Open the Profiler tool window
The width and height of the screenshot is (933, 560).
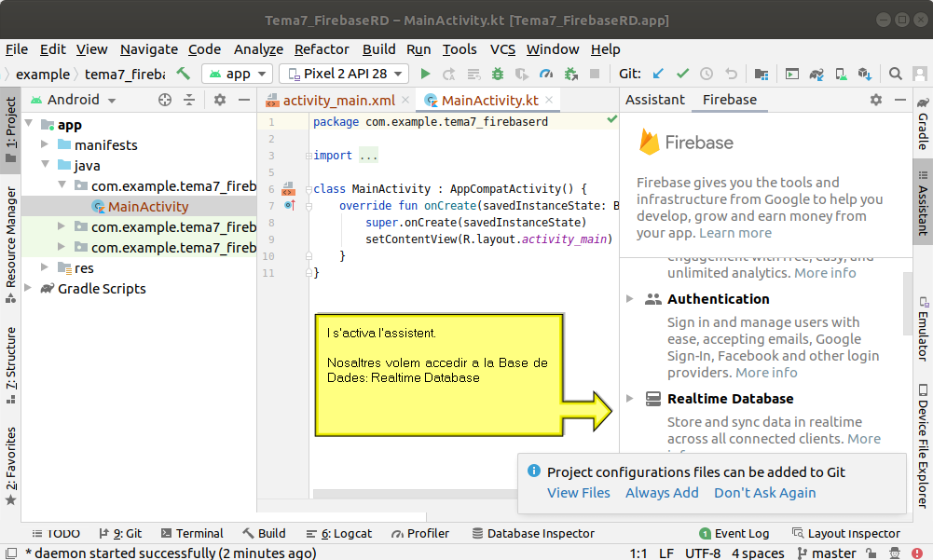420,533
